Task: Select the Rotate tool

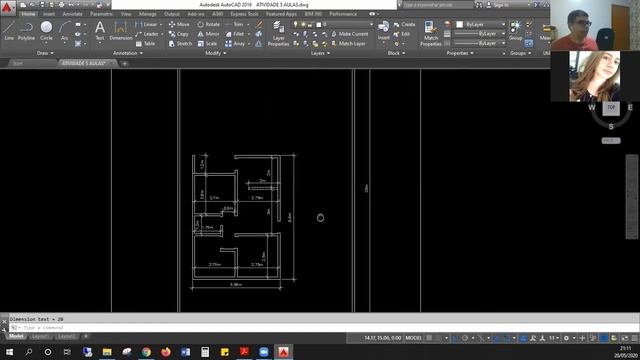Action: [209, 24]
